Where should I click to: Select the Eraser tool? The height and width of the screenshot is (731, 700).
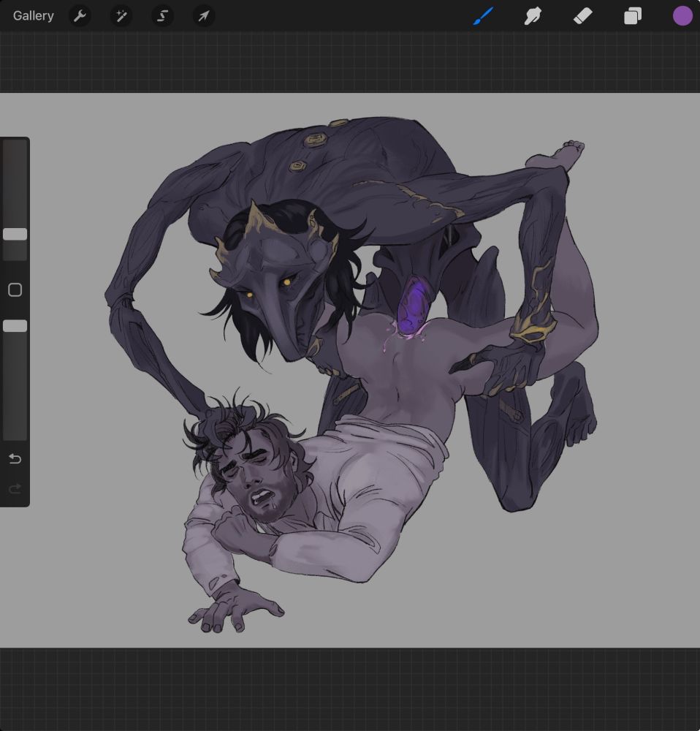click(582, 16)
